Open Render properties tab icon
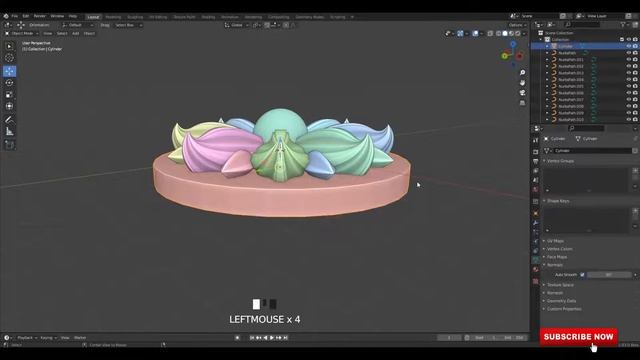The width and height of the screenshot is (640, 360). 536,152
